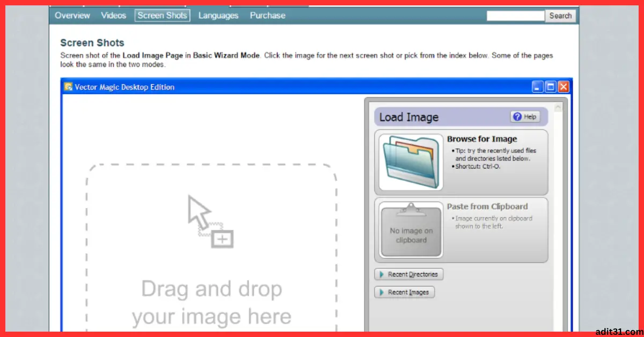644x337 pixels.
Task: Click the Search button
Action: (560, 16)
